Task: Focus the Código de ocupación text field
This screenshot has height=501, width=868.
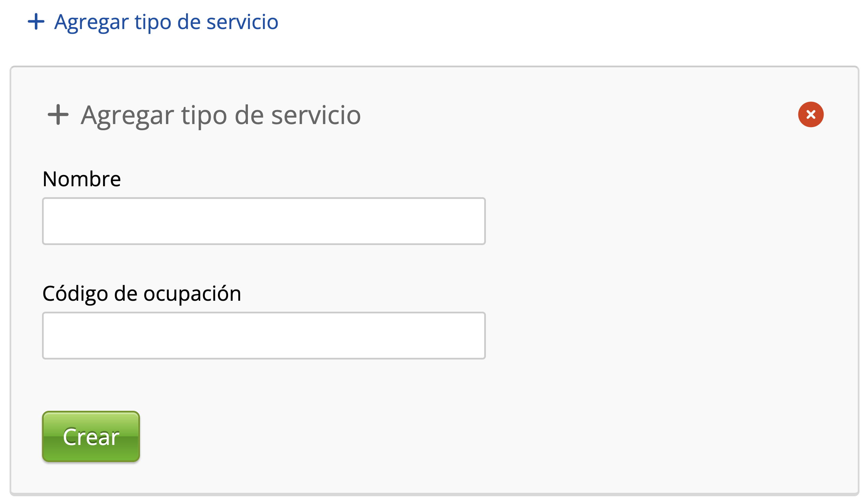Action: (264, 336)
